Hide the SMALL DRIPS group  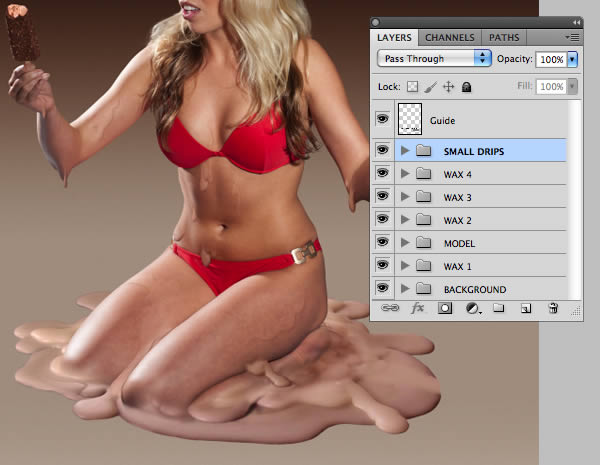pyautogui.click(x=382, y=150)
